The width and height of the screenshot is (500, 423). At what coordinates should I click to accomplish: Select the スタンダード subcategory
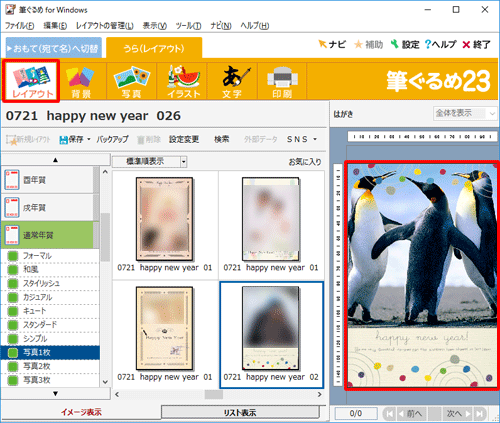(x=50, y=325)
